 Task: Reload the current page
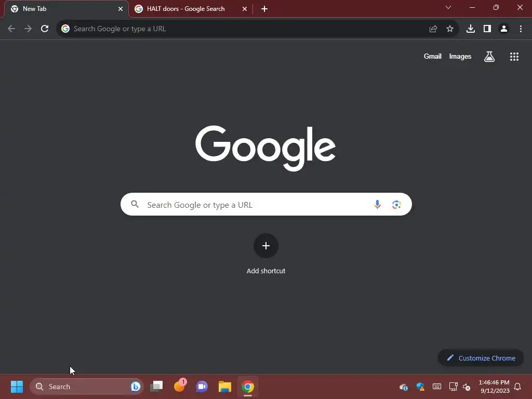tap(45, 29)
